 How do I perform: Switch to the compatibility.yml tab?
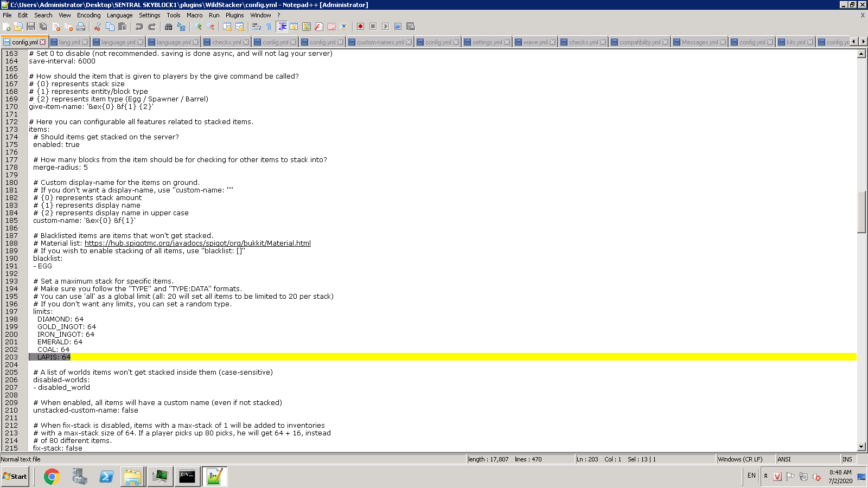[x=640, y=42]
